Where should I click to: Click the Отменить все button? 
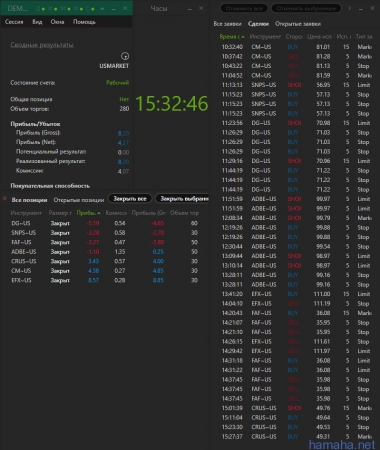[244, 8]
